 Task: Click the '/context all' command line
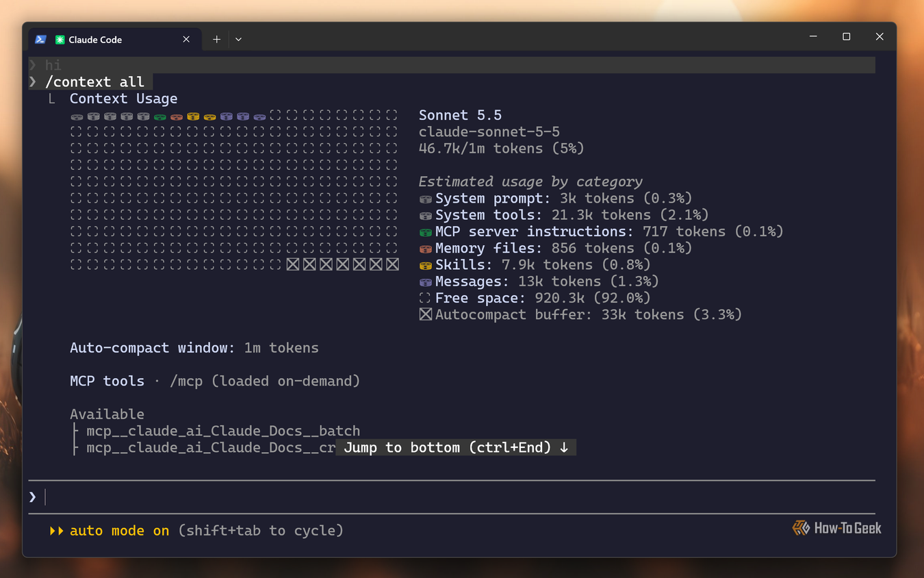90,82
